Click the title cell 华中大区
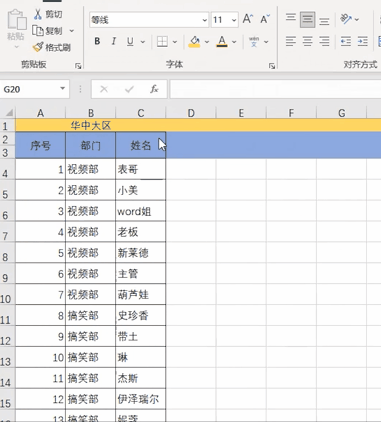 point(91,126)
